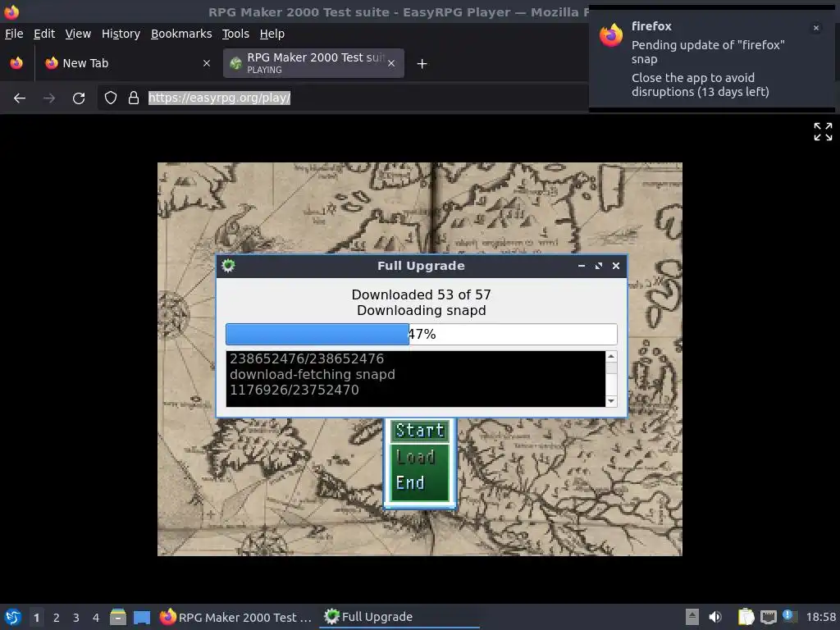Image resolution: width=840 pixels, height=630 pixels.
Task: Go back with the browser back arrow
Action: point(20,98)
